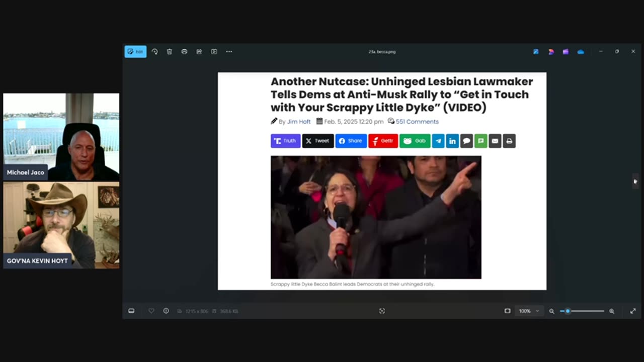Click the article headline text
Screen dimensions: 644x362
[x=401, y=95]
